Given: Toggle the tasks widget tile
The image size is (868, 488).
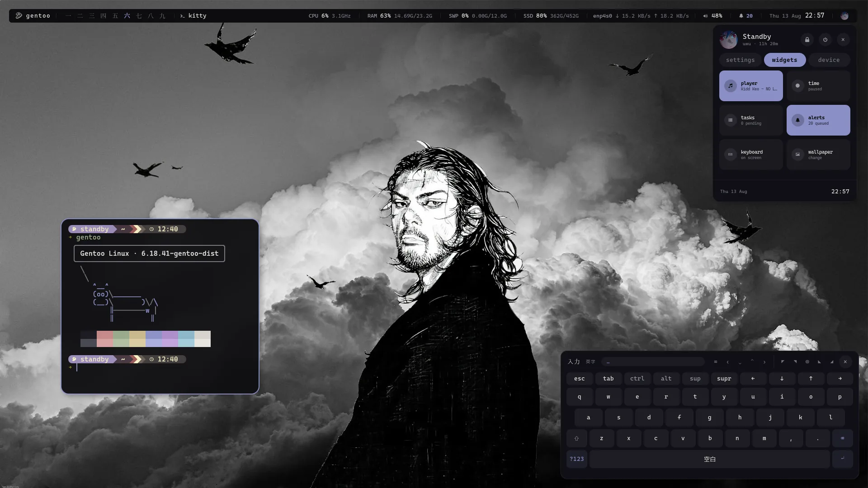Looking at the screenshot, I should [x=751, y=120].
